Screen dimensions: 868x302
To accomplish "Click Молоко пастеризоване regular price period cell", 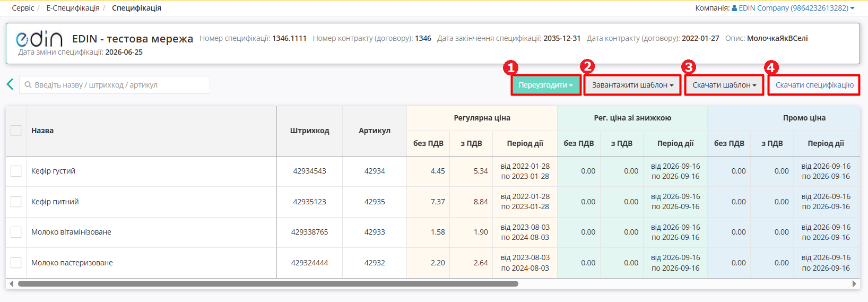I will 525,263.
